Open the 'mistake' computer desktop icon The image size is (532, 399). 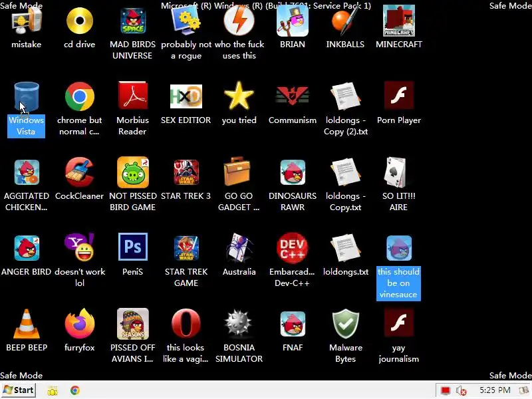tap(27, 21)
